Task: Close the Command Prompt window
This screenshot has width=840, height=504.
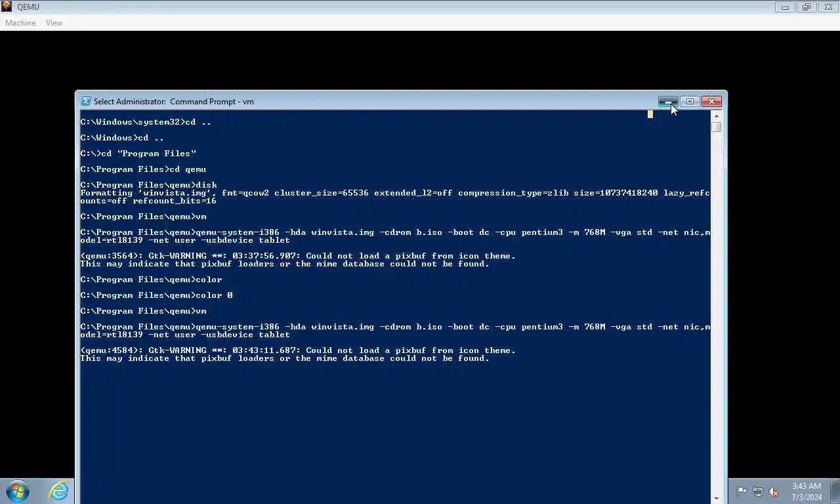Action: pos(711,101)
